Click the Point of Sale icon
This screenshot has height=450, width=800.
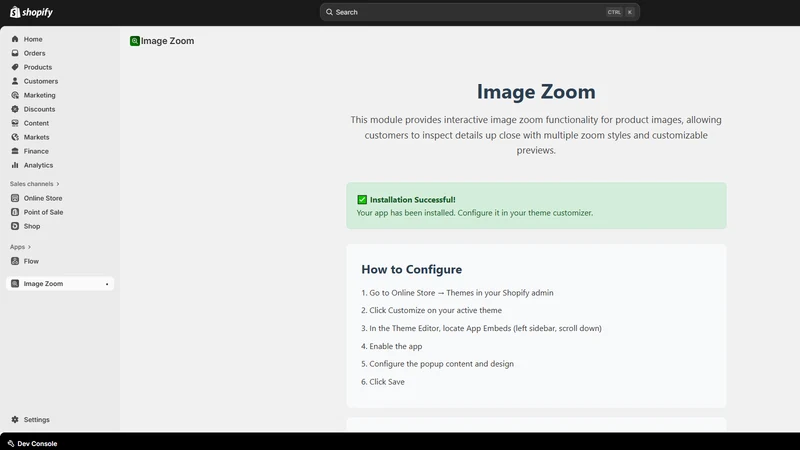click(15, 212)
